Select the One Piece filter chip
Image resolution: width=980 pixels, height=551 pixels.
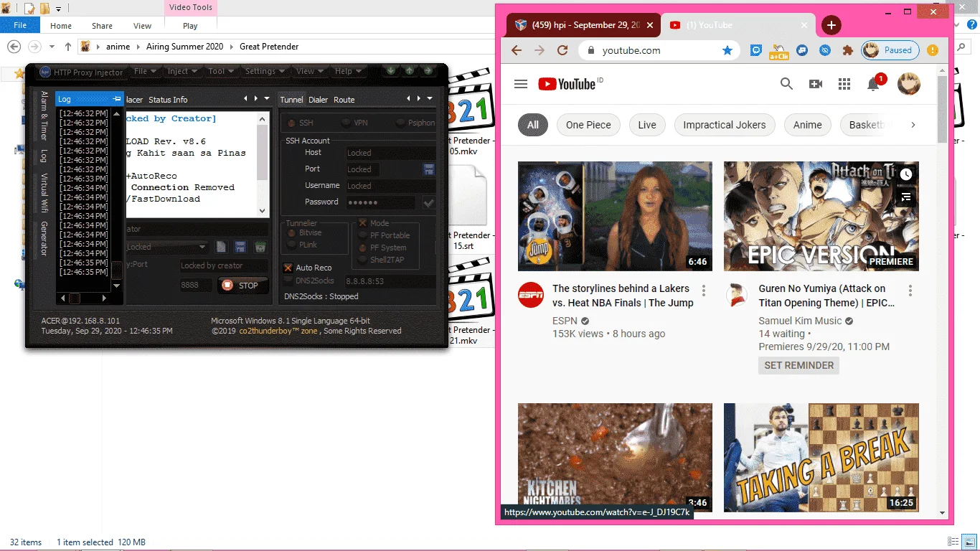pyautogui.click(x=588, y=125)
